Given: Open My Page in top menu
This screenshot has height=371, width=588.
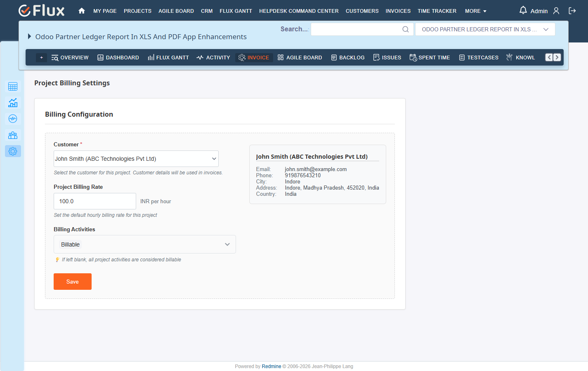Looking at the screenshot, I should coord(105,11).
